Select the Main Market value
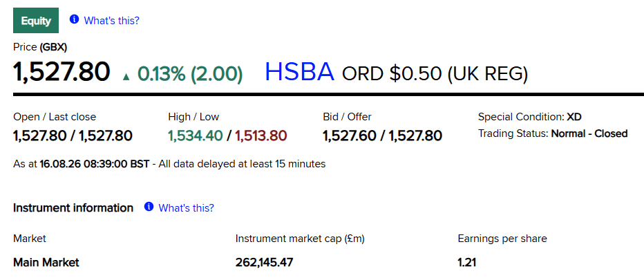Viewport: 644px width, 278px height. click(x=46, y=262)
